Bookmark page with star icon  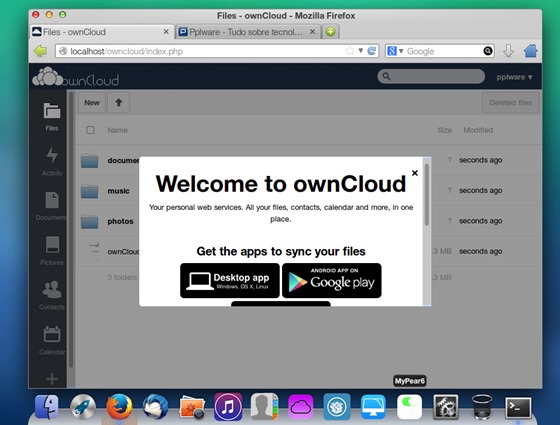(350, 51)
